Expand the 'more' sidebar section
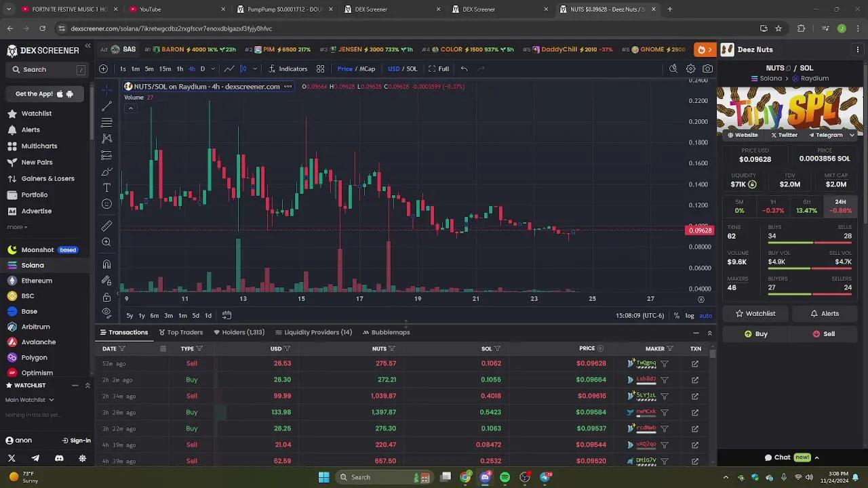The image size is (868, 488). (17, 227)
